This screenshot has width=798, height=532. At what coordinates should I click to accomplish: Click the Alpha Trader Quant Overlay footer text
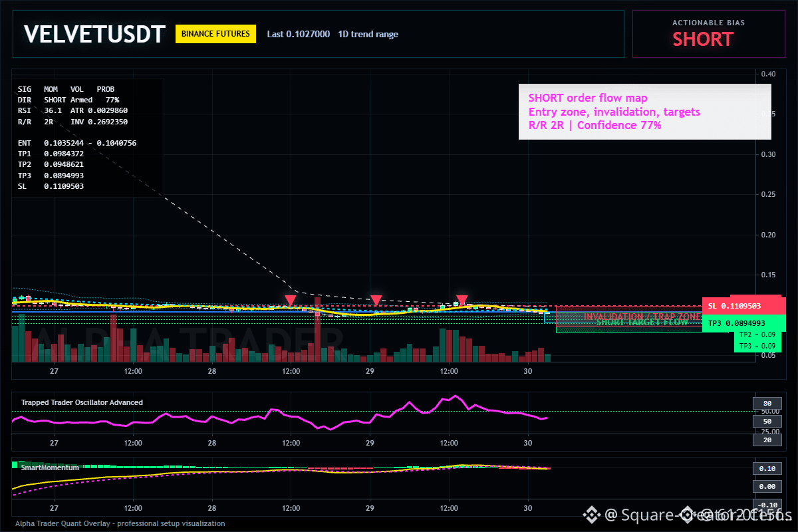coord(120,523)
